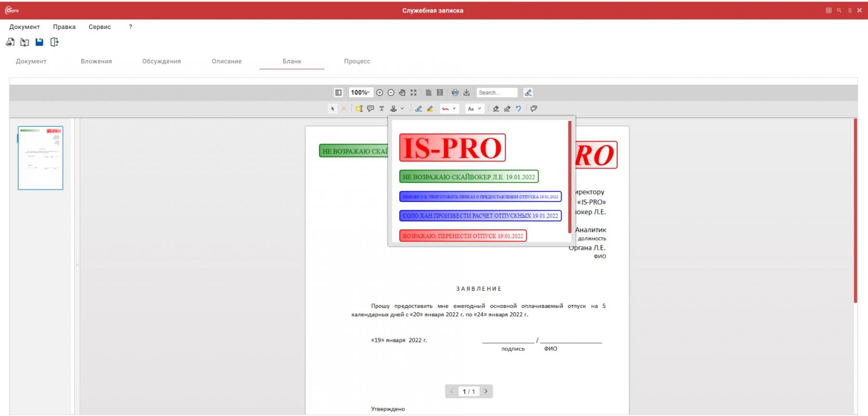This screenshot has width=868, height=416.
Task: Click the Search field in viewer toolbar
Action: click(x=497, y=93)
